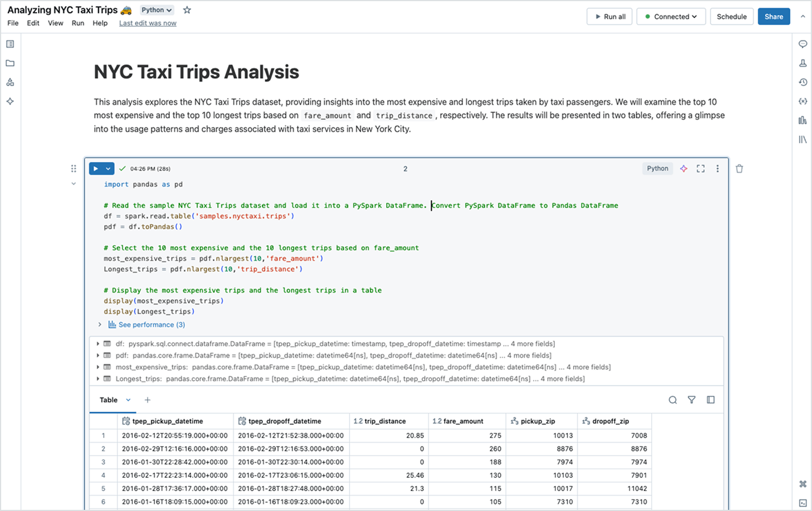Click the Assistant sparkle icon in cell
This screenshot has height=511, width=812.
683,168
